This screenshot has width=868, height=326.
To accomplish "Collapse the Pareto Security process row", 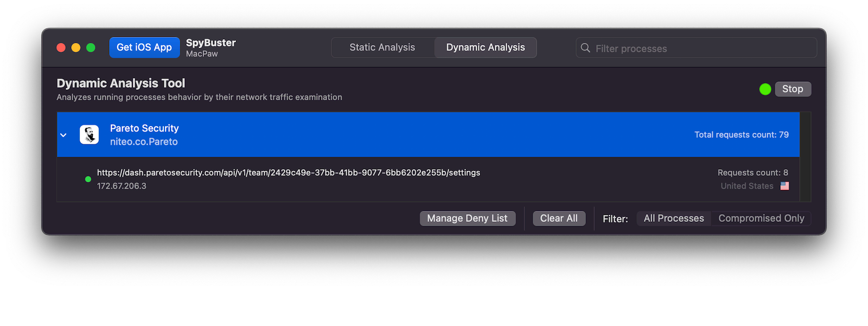I will 63,135.
